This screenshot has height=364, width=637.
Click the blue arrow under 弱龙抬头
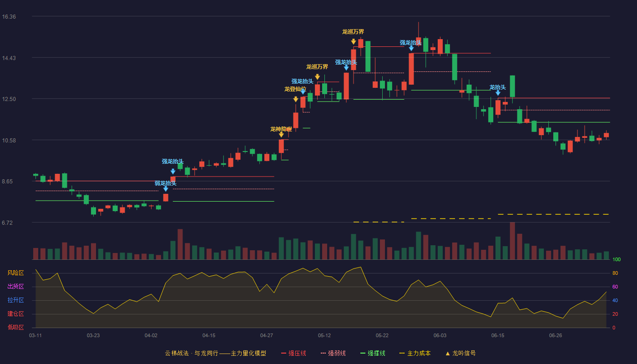pyautogui.click(x=166, y=189)
